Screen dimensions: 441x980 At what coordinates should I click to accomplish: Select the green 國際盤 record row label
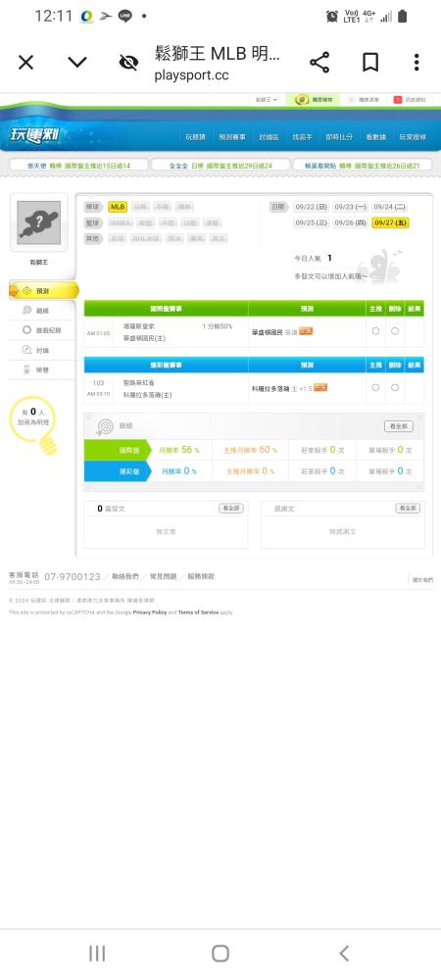tap(117, 450)
